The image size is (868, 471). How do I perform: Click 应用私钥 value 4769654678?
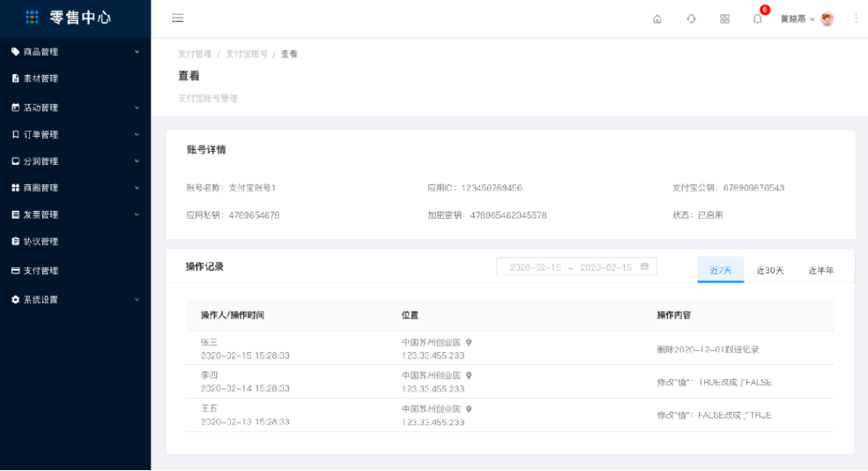coord(254,215)
